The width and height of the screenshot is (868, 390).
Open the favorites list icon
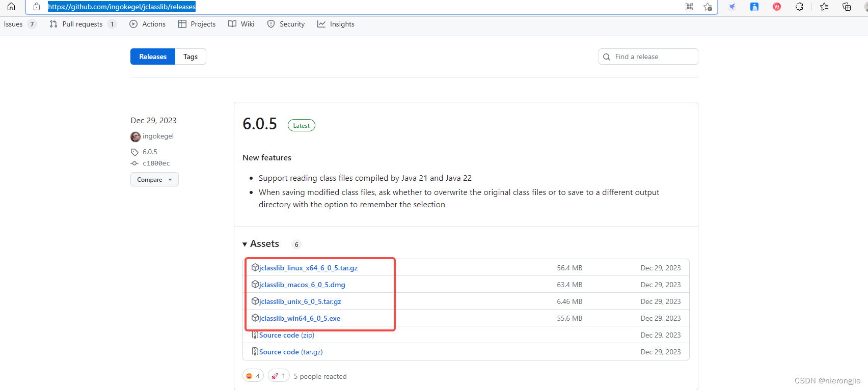pyautogui.click(x=824, y=7)
